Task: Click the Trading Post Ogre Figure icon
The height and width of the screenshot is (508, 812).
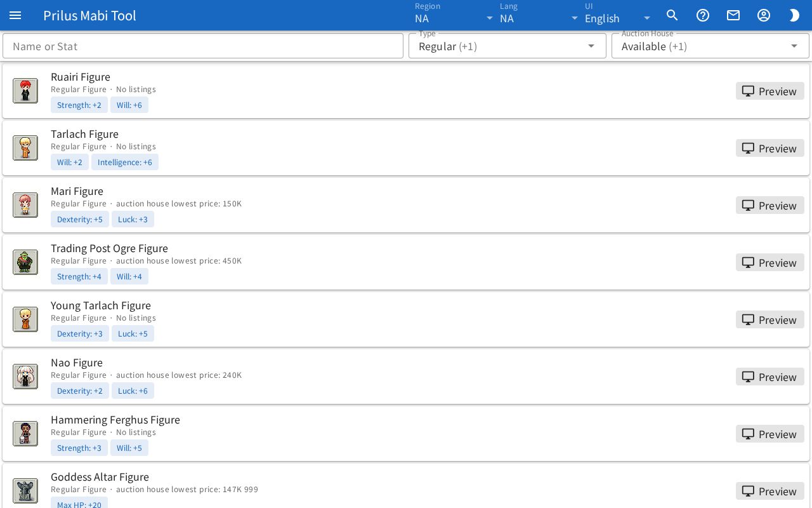Action: click(x=25, y=262)
